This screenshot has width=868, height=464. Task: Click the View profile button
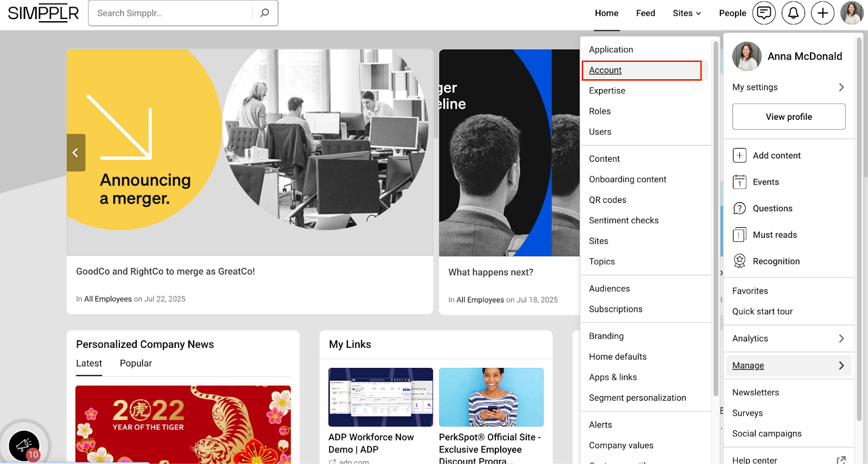point(788,117)
